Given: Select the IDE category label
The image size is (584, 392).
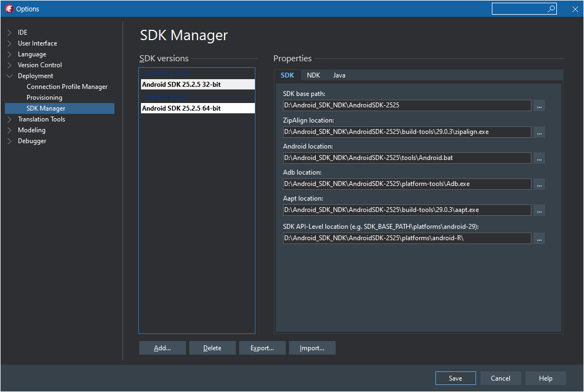Looking at the screenshot, I should [22, 33].
